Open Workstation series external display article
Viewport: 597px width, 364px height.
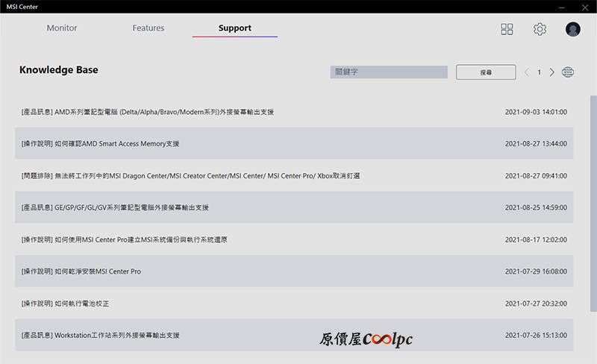pos(294,335)
